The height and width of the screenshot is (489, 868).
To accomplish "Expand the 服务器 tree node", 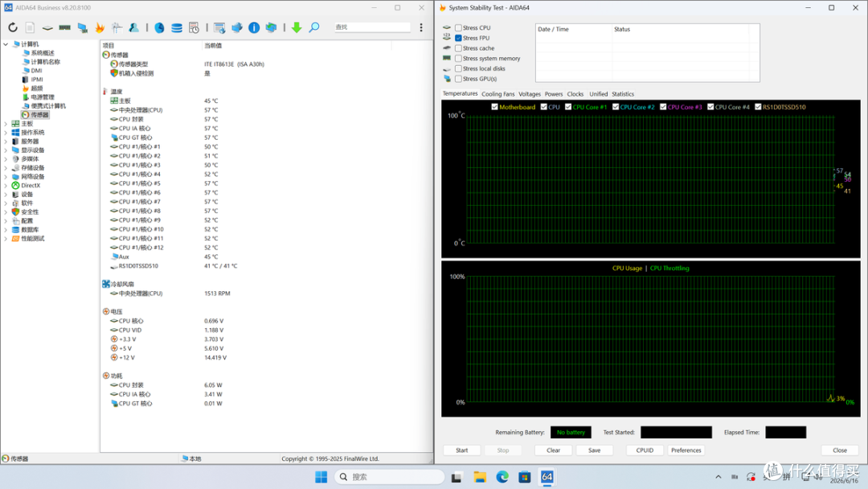I will pos(6,142).
